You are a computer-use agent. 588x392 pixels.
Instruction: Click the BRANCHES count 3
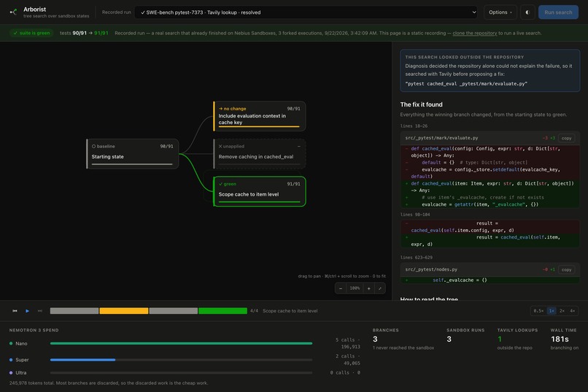pyautogui.click(x=375, y=339)
